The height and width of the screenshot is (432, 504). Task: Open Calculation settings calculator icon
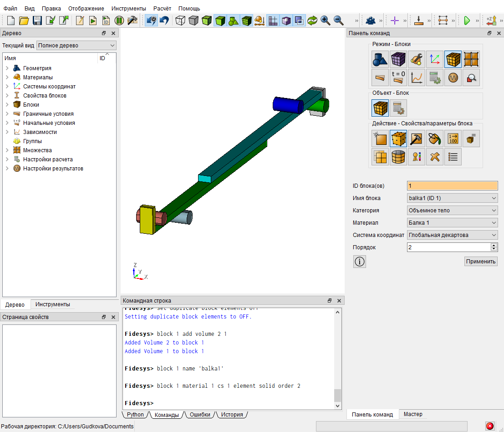[435, 77]
